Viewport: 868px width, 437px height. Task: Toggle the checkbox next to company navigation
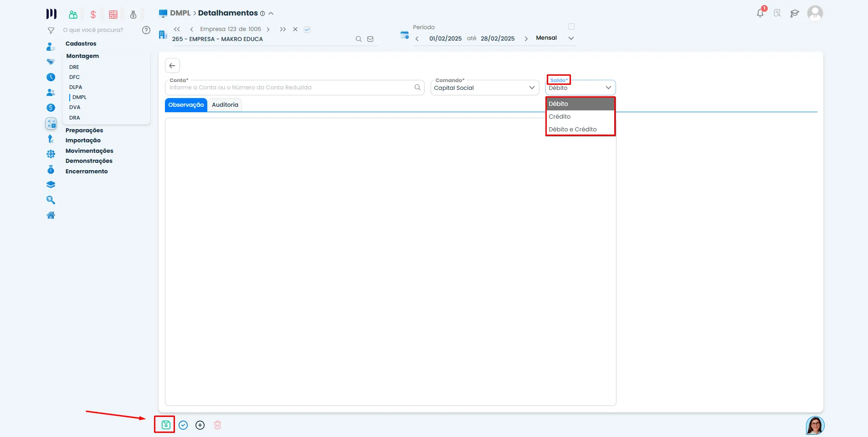click(x=307, y=30)
